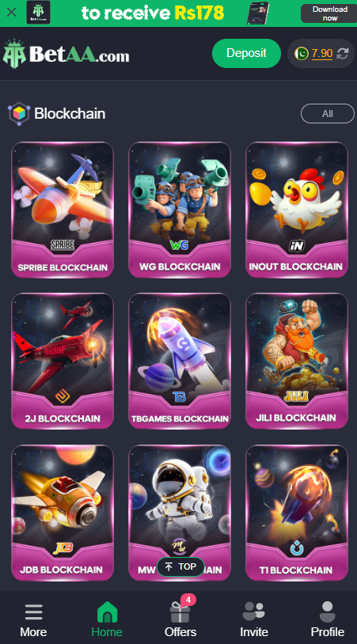Open the 7.90 balance amount
Viewport: 357px width, 644px height.
coord(322,53)
